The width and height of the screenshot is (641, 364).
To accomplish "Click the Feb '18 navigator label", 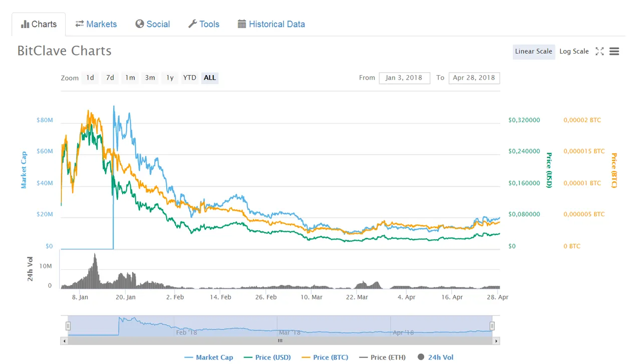I will tap(186, 332).
